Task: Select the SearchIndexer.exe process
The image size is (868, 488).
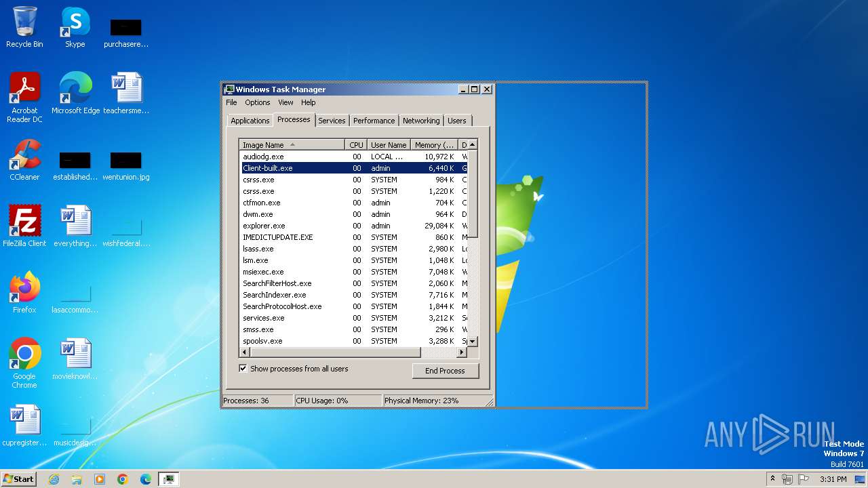Action: pos(353,295)
